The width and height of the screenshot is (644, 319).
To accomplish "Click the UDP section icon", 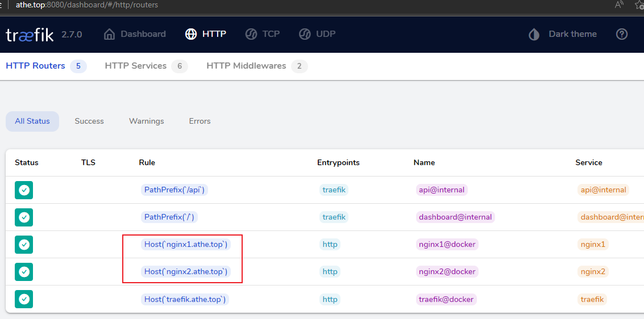I will [305, 34].
